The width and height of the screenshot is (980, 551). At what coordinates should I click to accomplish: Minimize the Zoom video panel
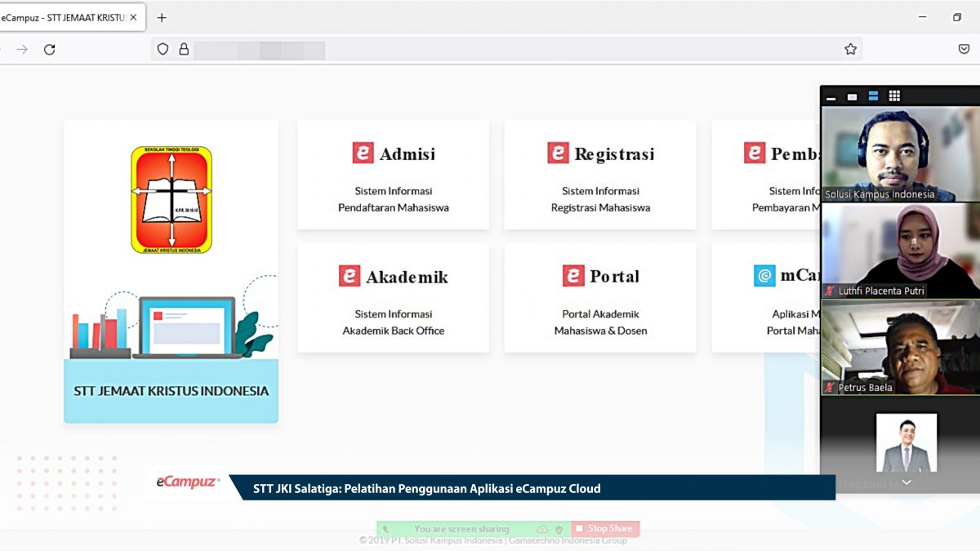point(831,97)
